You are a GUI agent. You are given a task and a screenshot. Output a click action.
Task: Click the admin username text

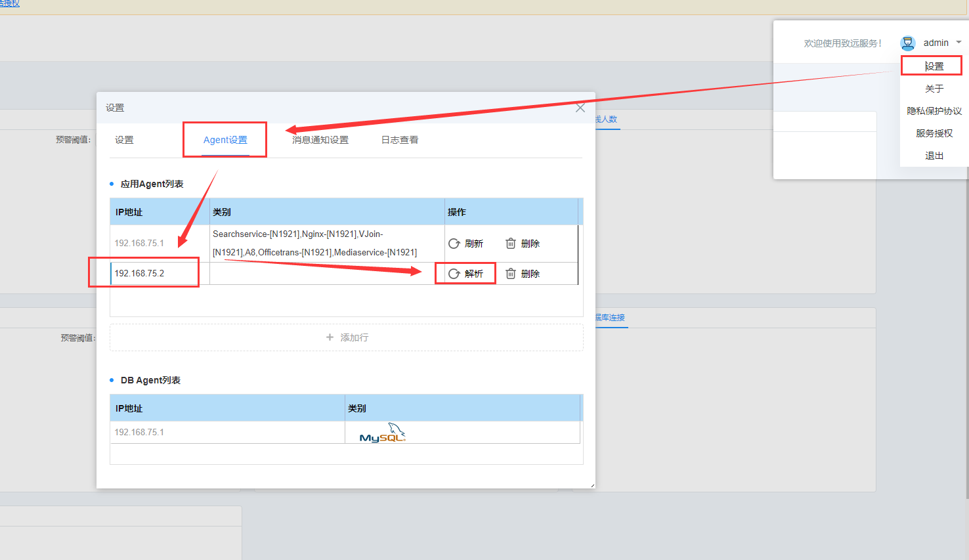coord(936,43)
